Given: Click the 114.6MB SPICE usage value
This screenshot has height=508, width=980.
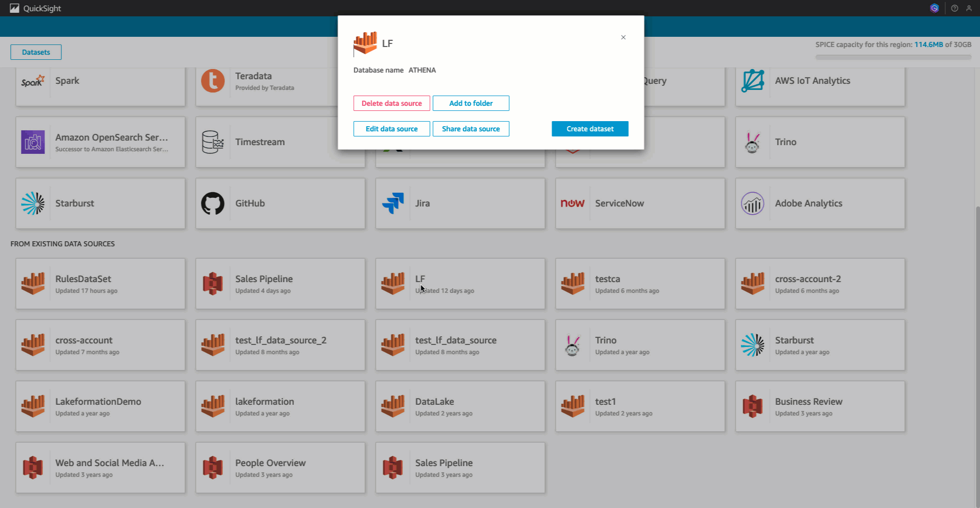Looking at the screenshot, I should tap(928, 44).
